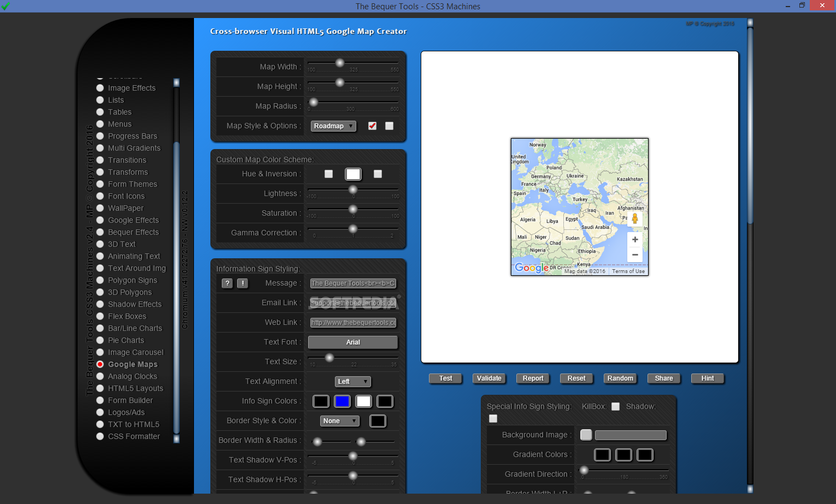Click the Map Height slider handle
This screenshot has width=836, height=504.
(340, 82)
